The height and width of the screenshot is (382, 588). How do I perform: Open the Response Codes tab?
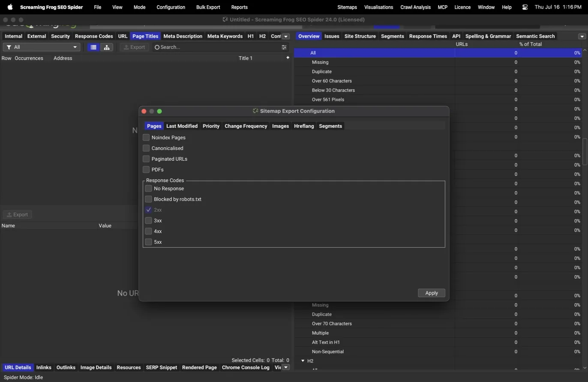[94, 36]
